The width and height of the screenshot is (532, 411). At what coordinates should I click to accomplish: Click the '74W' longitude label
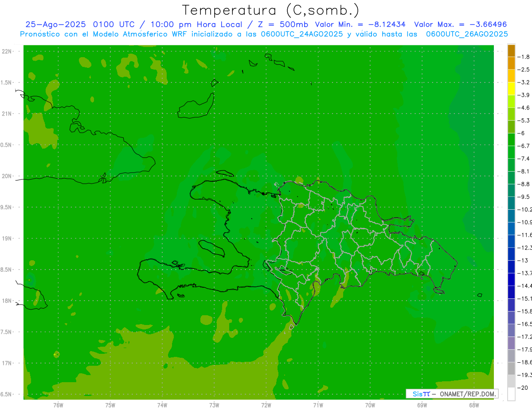point(162,405)
